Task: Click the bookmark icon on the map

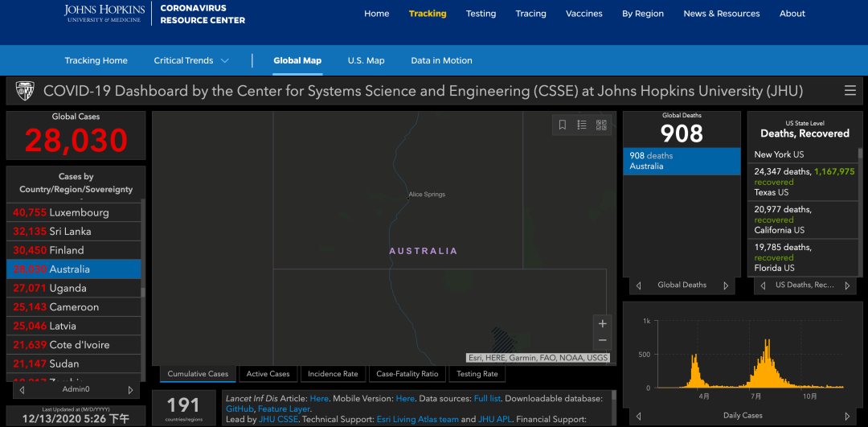Action: (563, 125)
